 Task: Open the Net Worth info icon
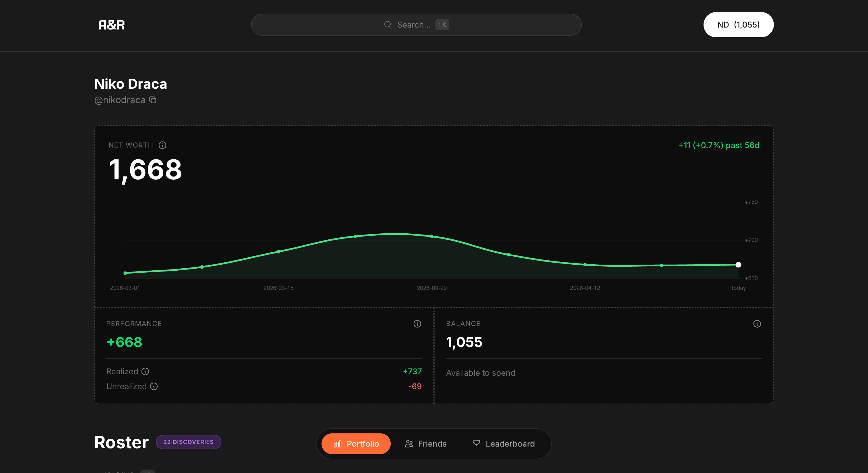[162, 145]
